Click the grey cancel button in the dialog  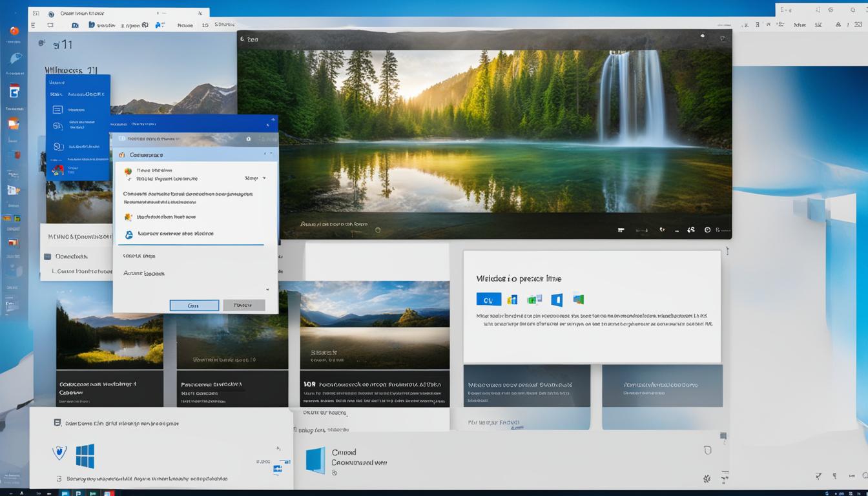(x=243, y=305)
